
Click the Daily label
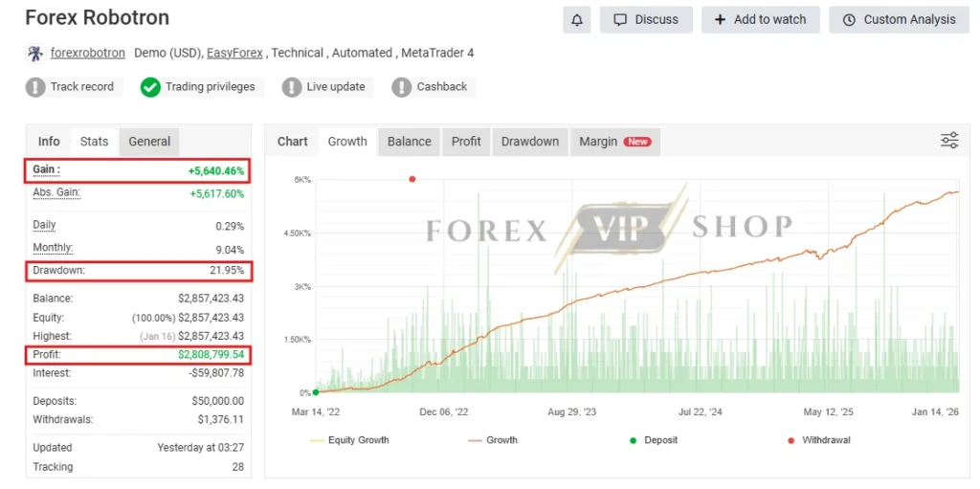[44, 225]
